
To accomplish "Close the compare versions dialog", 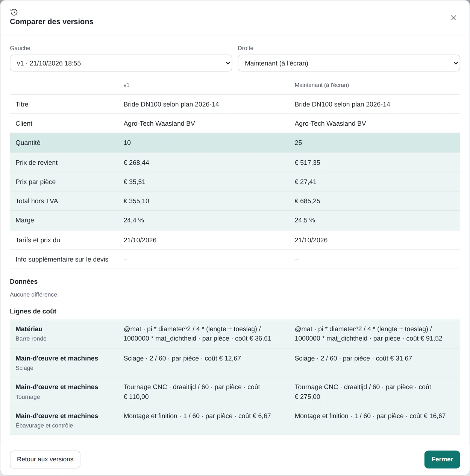I will (x=453, y=18).
